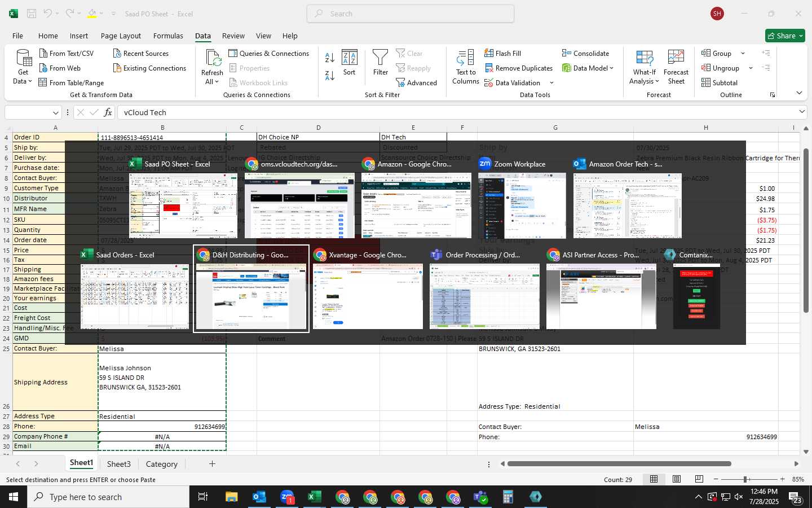The width and height of the screenshot is (812, 508).
Task: Toggle the Filter funnel
Action: point(381,63)
